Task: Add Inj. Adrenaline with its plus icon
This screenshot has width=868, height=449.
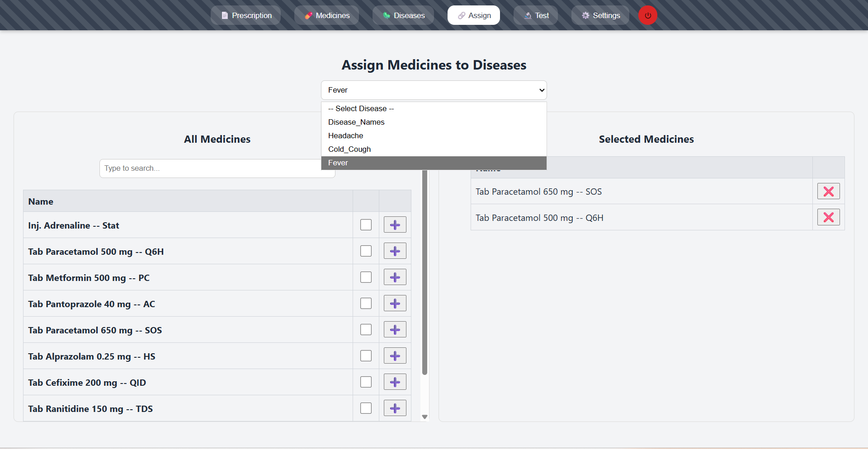Action: click(x=395, y=225)
